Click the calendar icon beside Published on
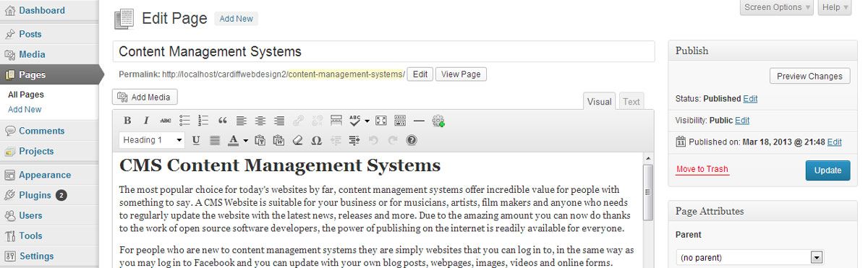 coord(681,142)
